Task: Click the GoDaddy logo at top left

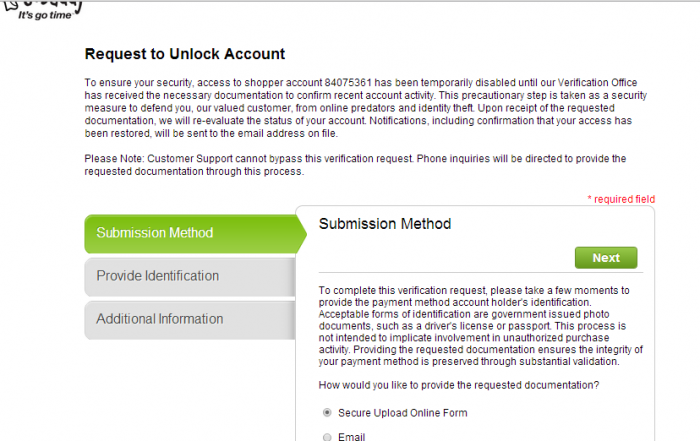Action: [42, 10]
